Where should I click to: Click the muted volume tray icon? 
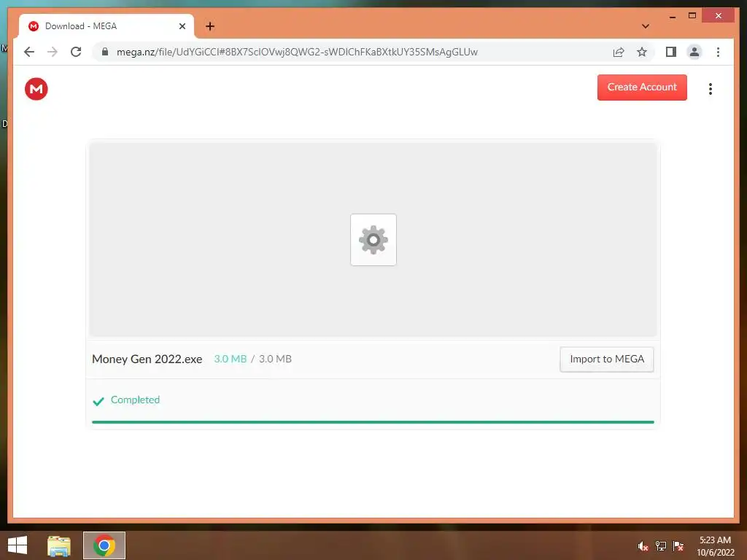(643, 545)
